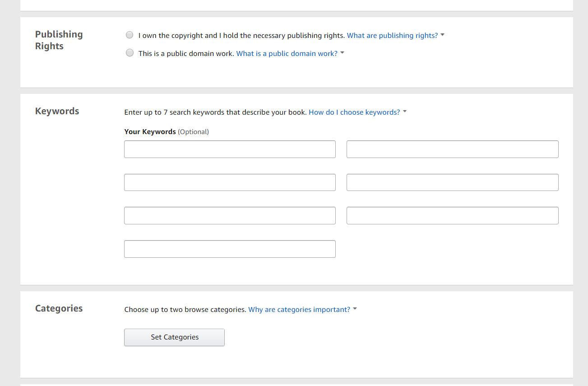Open 'What is a public domain work?' link
The image size is (588, 386).
pos(287,54)
